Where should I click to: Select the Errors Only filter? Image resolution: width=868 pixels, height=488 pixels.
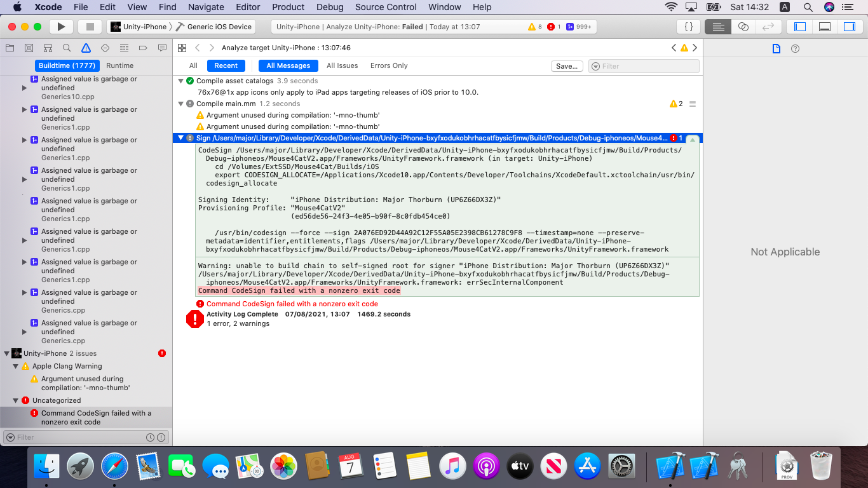(389, 65)
